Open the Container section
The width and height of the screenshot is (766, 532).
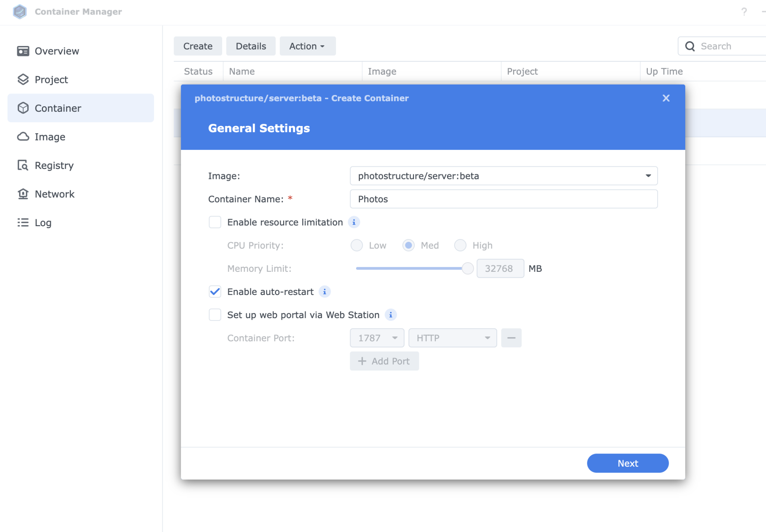58,108
